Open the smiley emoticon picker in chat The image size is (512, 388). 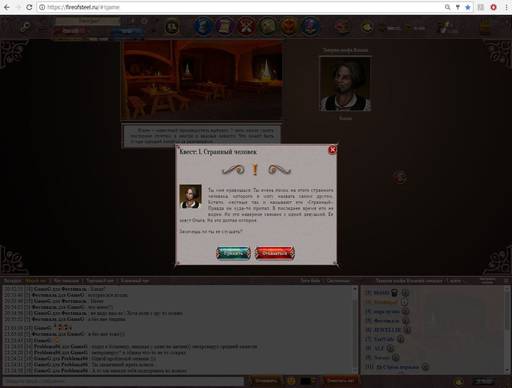point(291,380)
